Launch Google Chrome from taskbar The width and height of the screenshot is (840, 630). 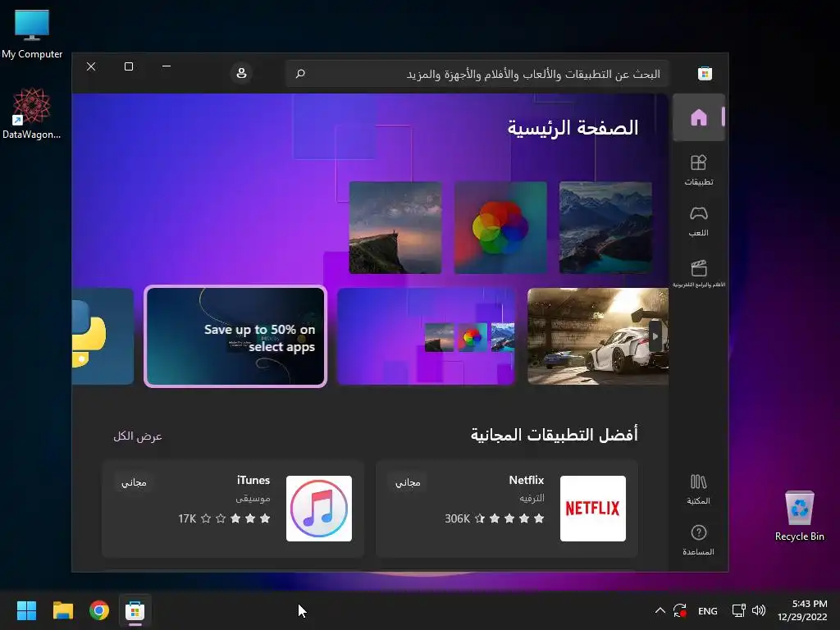pos(99,610)
